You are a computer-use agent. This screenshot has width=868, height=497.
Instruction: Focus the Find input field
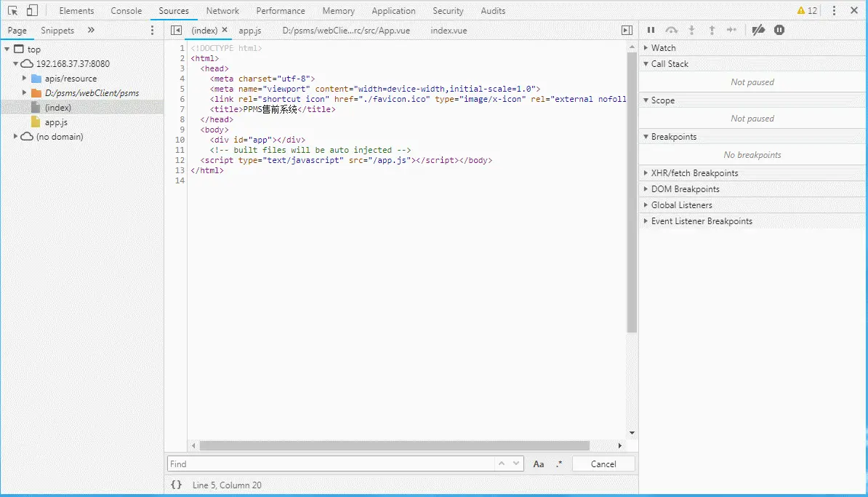point(331,464)
